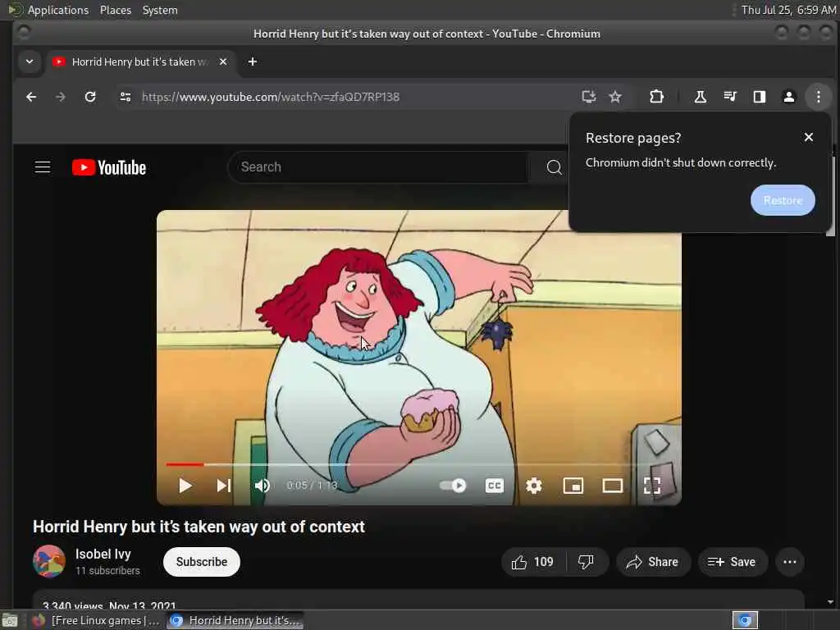Click Restore in the Restore pages popup
The image size is (840, 630).
[x=783, y=200]
